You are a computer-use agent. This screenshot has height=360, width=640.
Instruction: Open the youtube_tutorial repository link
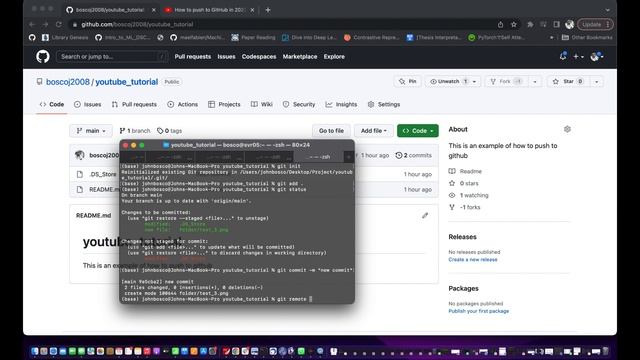coord(127,82)
